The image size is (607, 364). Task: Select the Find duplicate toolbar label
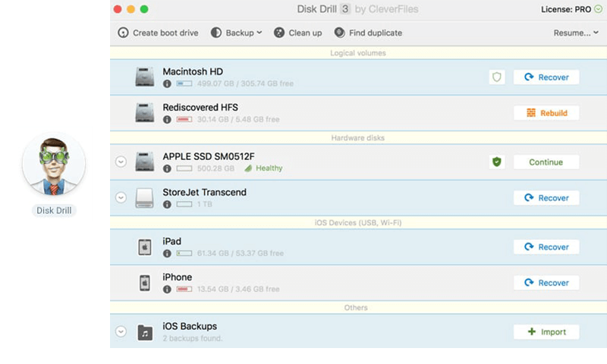point(376,33)
